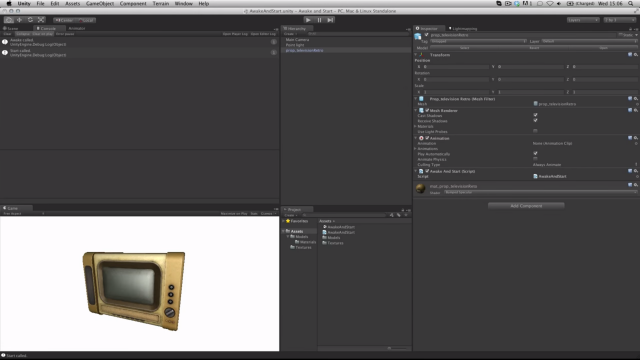Click the Clear console button
Screen dimensions: 640x360
click(x=7, y=34)
